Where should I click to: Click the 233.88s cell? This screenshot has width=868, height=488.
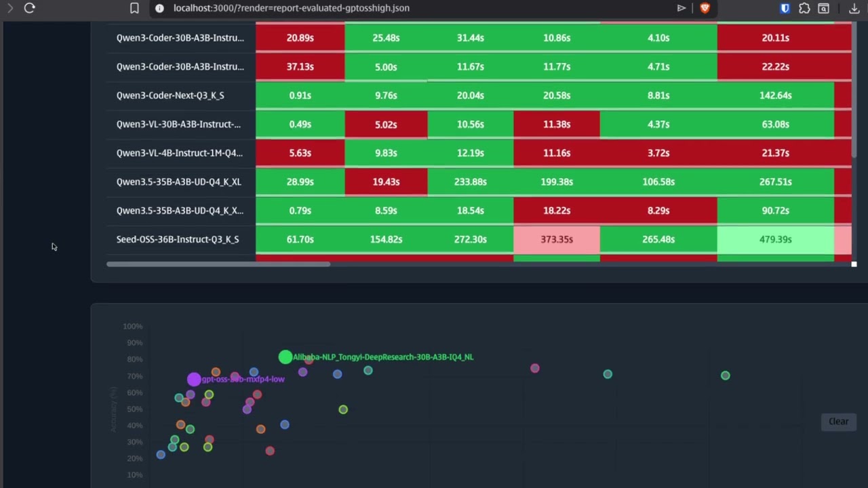470,182
